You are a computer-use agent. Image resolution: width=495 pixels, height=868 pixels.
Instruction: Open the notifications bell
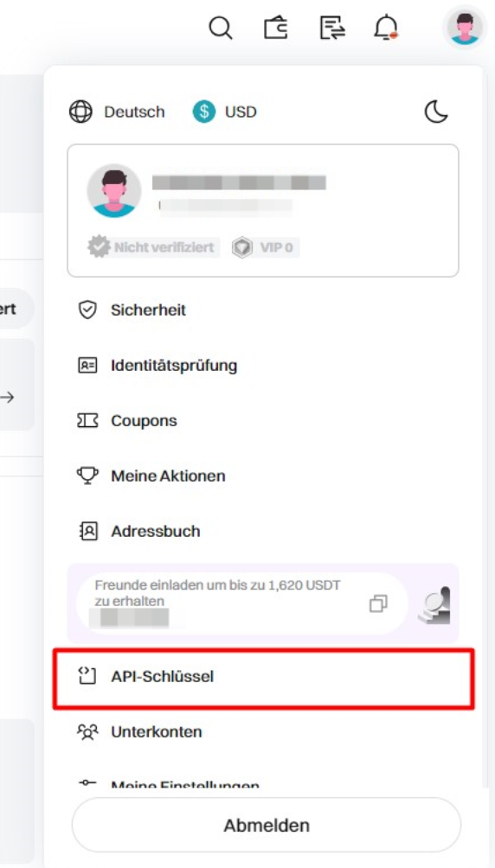(x=386, y=27)
